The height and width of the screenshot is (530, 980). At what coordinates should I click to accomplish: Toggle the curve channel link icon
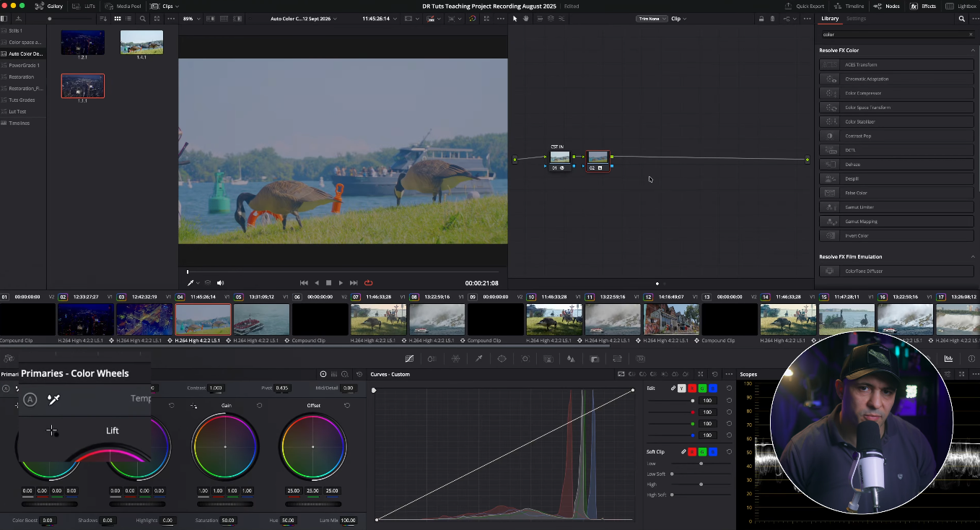[x=673, y=388]
